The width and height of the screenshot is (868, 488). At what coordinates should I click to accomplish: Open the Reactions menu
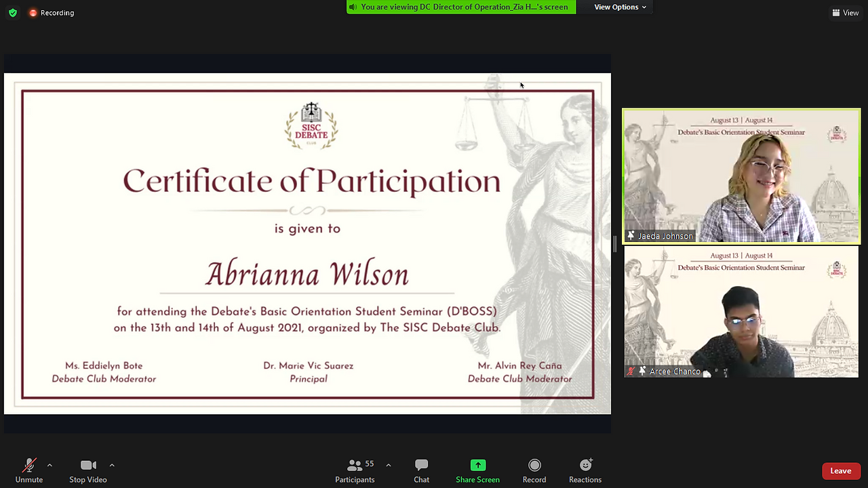coord(585,470)
